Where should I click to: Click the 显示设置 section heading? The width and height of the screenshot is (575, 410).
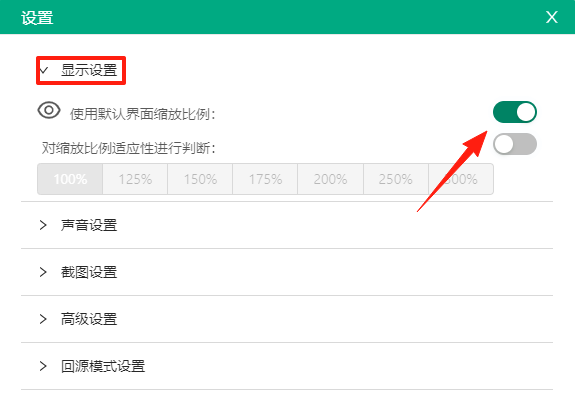[x=89, y=70]
